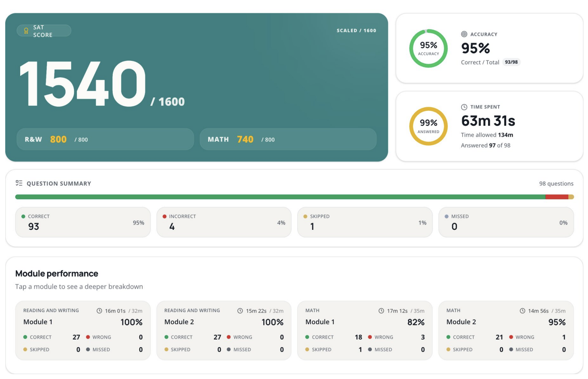The image size is (588, 379).
Task: Click the green correct portion of summary bar
Action: coord(280,197)
